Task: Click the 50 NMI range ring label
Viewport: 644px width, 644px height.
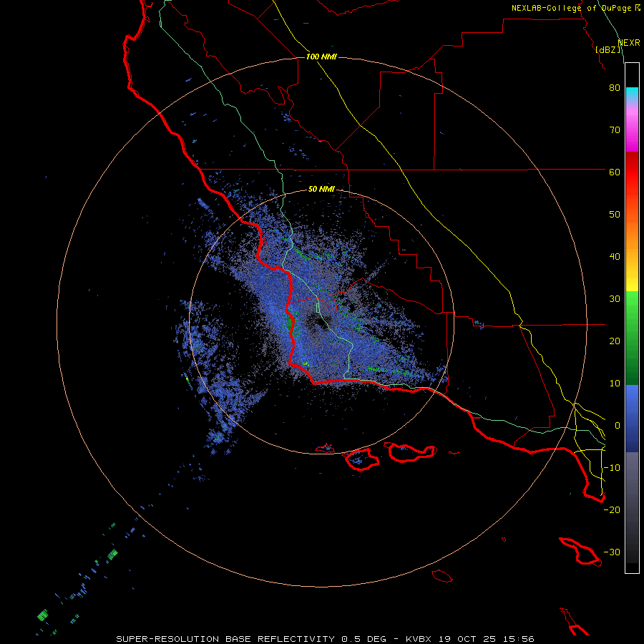Action: (321, 190)
